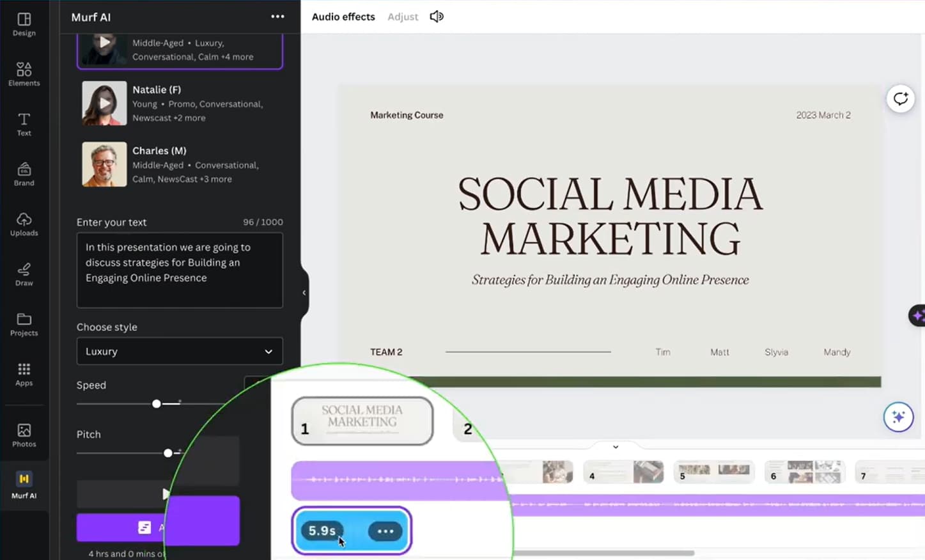
Task: Open the Design sidebar panel
Action: (24, 24)
